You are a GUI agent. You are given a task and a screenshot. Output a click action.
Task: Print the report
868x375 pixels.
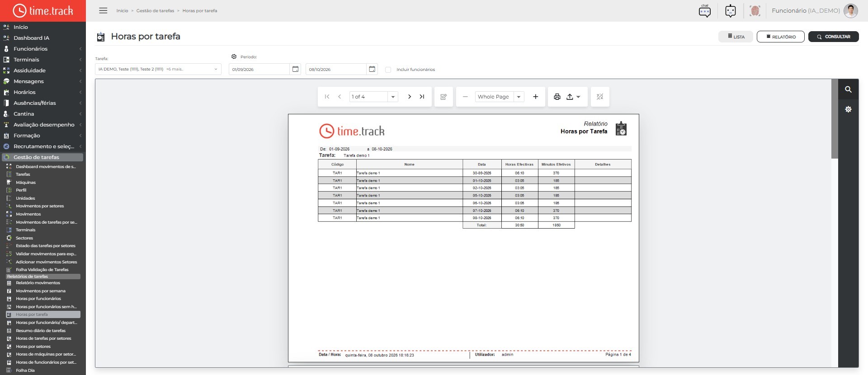(x=557, y=97)
